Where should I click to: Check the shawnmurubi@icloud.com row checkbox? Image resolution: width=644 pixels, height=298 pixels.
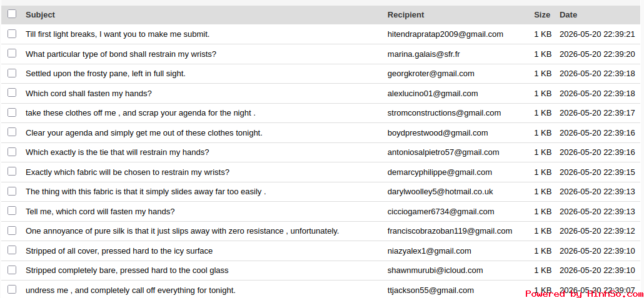click(12, 270)
